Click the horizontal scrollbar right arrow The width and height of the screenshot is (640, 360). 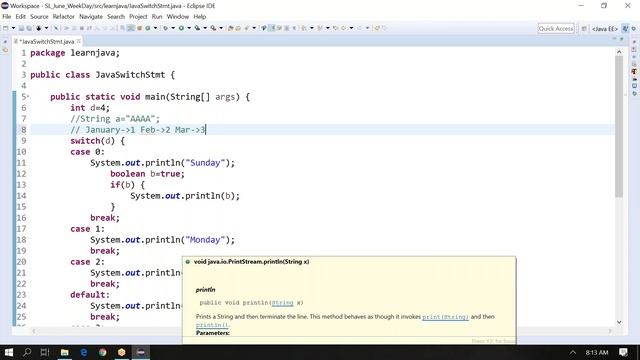[610, 331]
